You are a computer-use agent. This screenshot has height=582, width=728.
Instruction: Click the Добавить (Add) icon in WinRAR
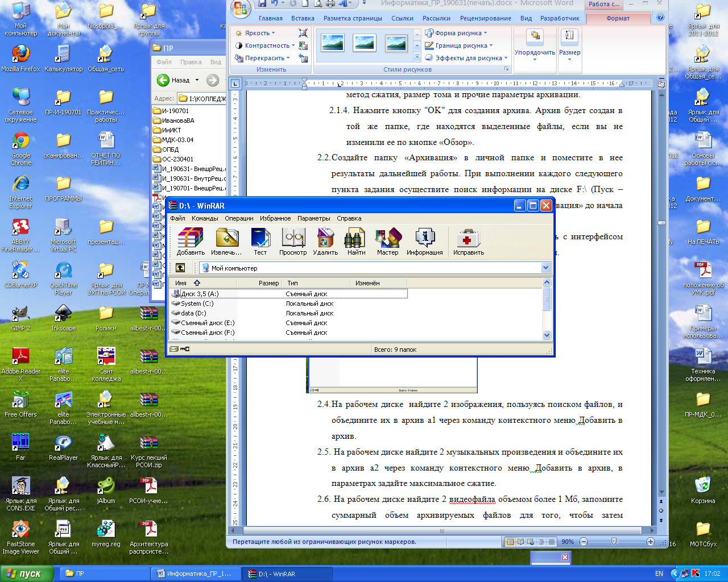190,241
